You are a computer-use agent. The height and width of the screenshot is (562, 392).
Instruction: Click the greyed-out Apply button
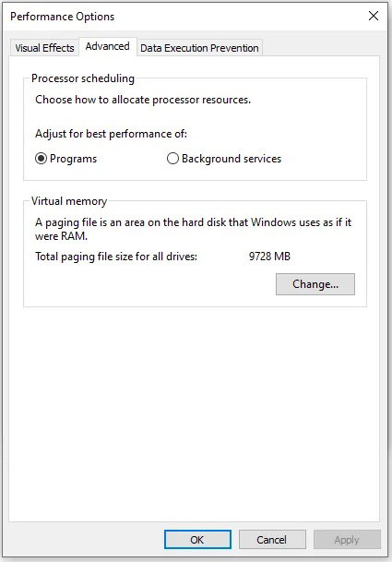(x=347, y=540)
